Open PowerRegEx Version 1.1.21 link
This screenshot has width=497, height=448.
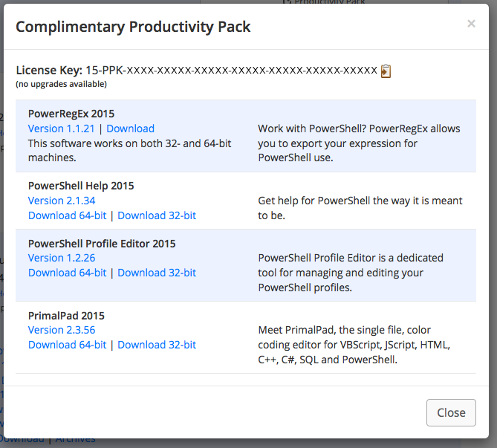tap(61, 129)
